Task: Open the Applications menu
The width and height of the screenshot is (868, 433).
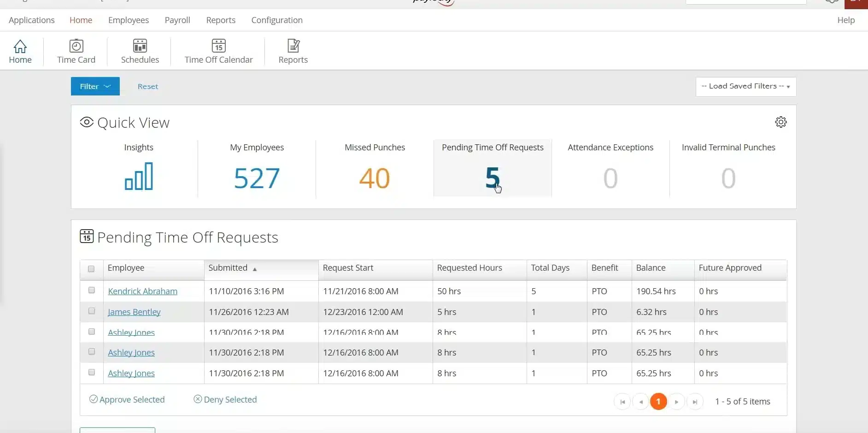Action: 32,20
